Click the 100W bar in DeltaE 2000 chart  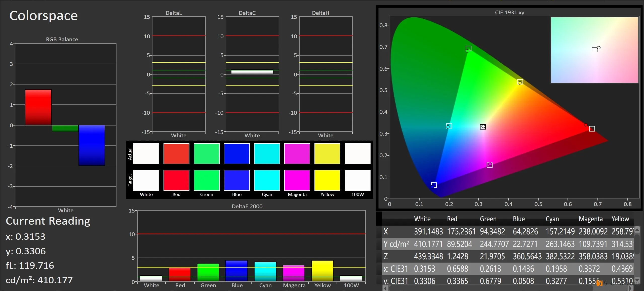pyautogui.click(x=351, y=278)
